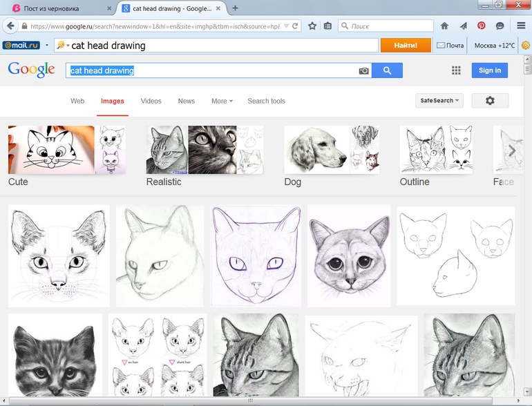Open the URL bar history dropdown arrow
This screenshot has height=406, width=532.
[285, 26]
